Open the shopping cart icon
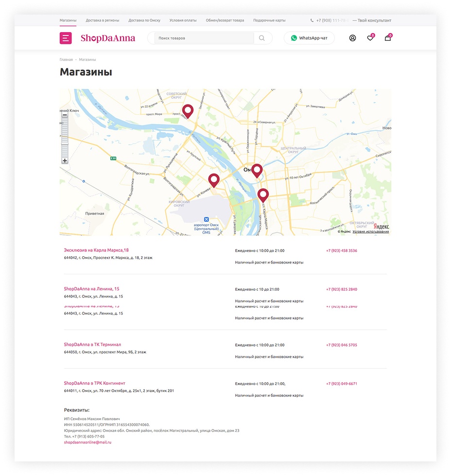Viewport: 451px width, 476px height. click(x=388, y=37)
